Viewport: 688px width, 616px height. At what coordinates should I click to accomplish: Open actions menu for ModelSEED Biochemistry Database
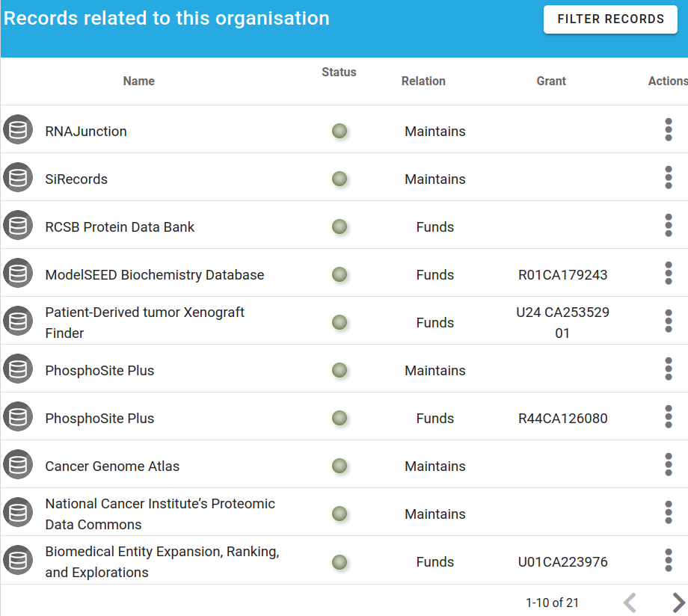[x=669, y=273]
